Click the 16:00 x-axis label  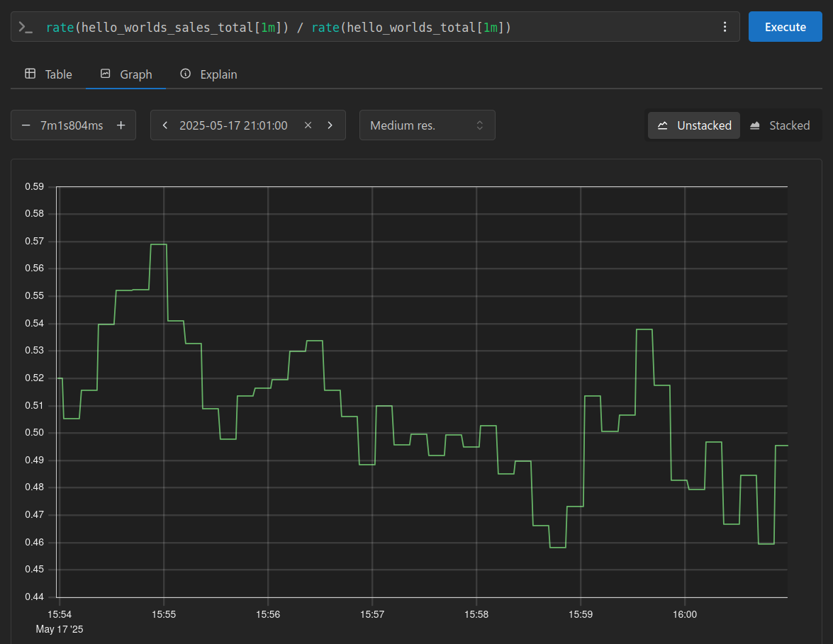pos(685,614)
